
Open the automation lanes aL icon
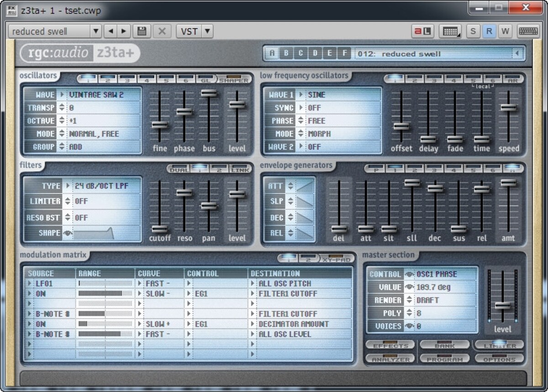pos(423,31)
